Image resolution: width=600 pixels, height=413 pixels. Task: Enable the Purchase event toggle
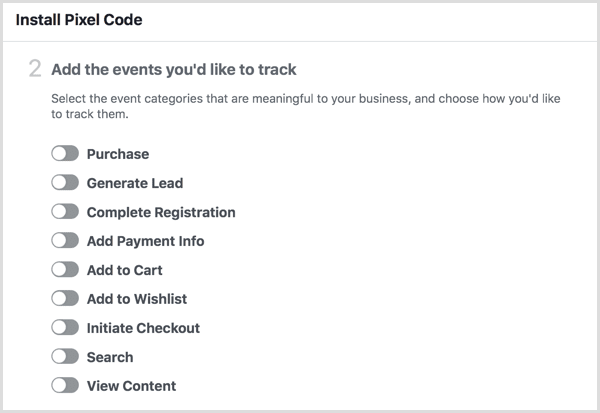[65, 154]
